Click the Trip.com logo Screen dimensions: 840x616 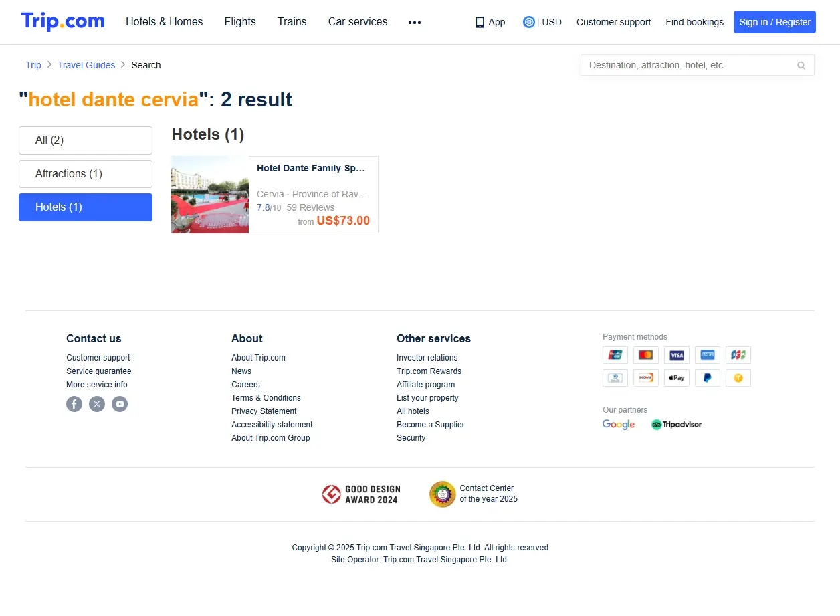click(63, 21)
